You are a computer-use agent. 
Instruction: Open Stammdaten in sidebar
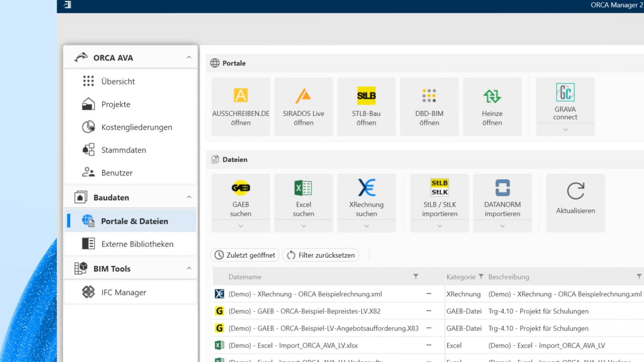pyautogui.click(x=130, y=150)
